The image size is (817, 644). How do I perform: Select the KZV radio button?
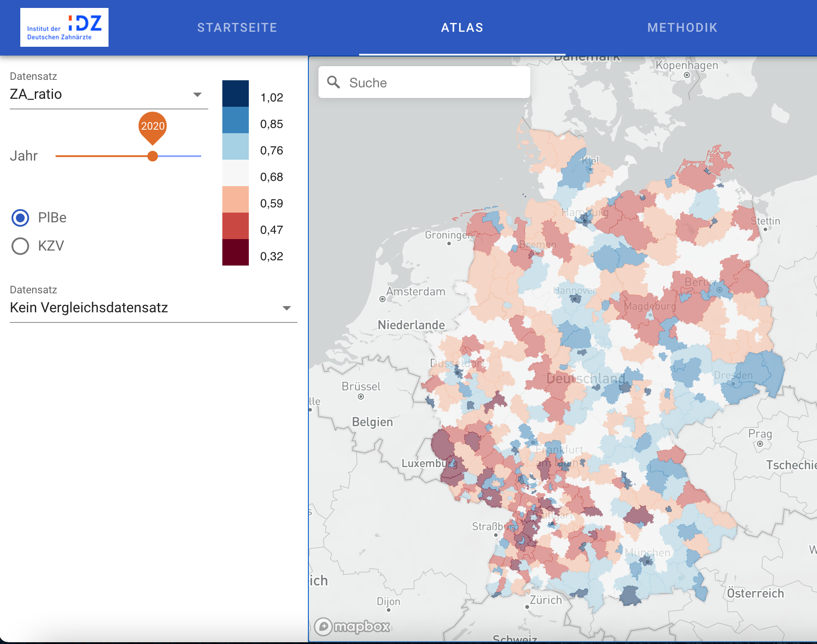pyautogui.click(x=20, y=246)
